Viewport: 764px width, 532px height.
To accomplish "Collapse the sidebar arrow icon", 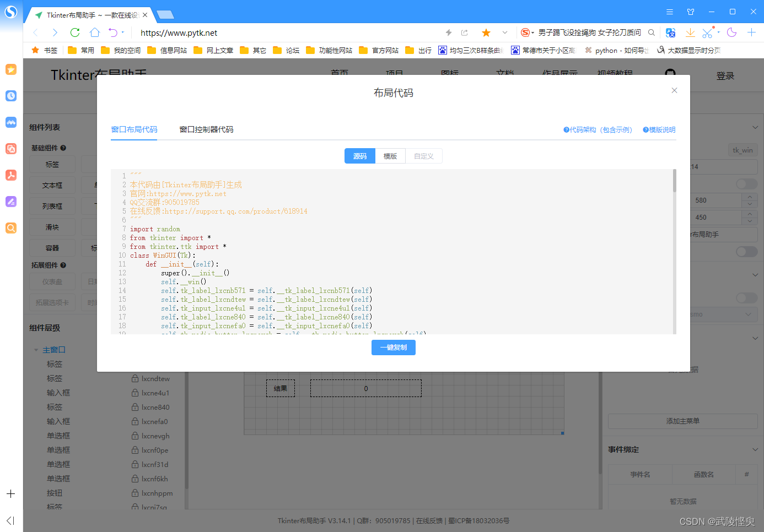I will pyautogui.click(x=11, y=520).
